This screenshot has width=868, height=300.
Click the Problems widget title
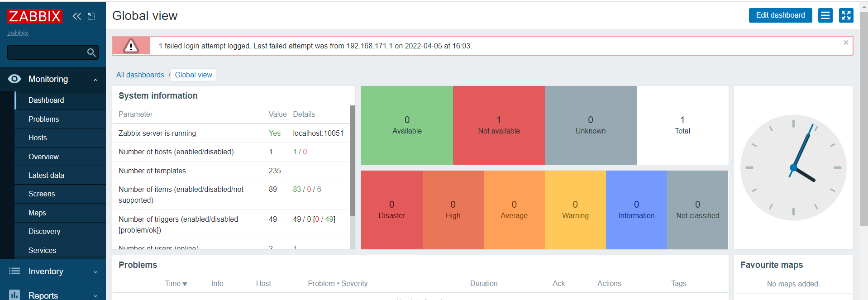click(x=138, y=265)
